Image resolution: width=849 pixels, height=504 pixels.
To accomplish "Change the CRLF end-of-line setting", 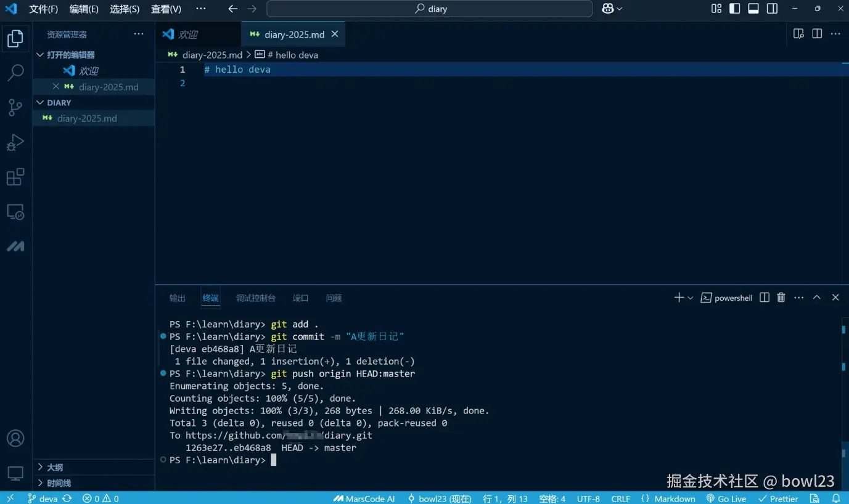I will coord(620,498).
